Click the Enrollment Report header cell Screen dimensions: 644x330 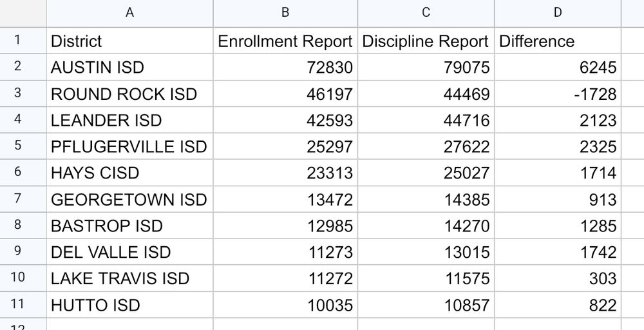click(285, 41)
